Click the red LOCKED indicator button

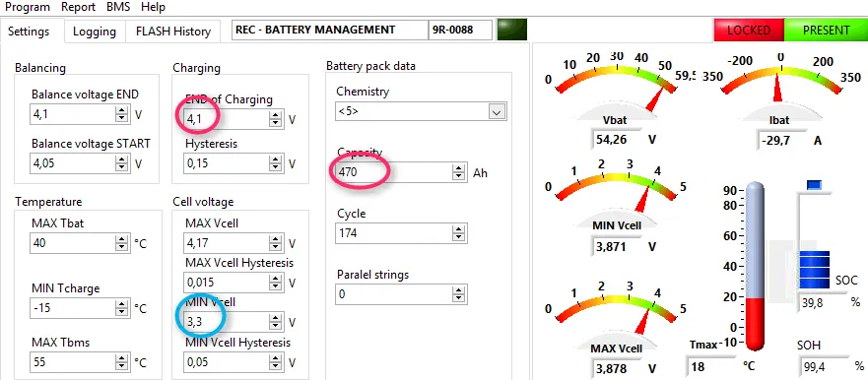[749, 30]
